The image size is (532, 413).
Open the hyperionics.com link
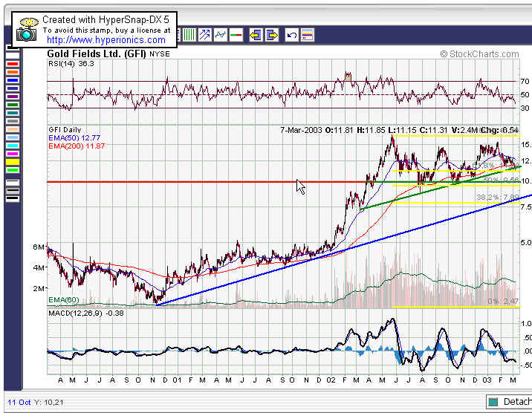pos(106,40)
